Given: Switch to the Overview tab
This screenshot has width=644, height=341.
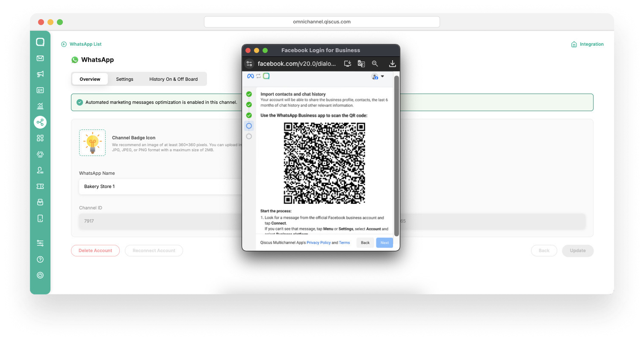Looking at the screenshot, I should pos(90,79).
